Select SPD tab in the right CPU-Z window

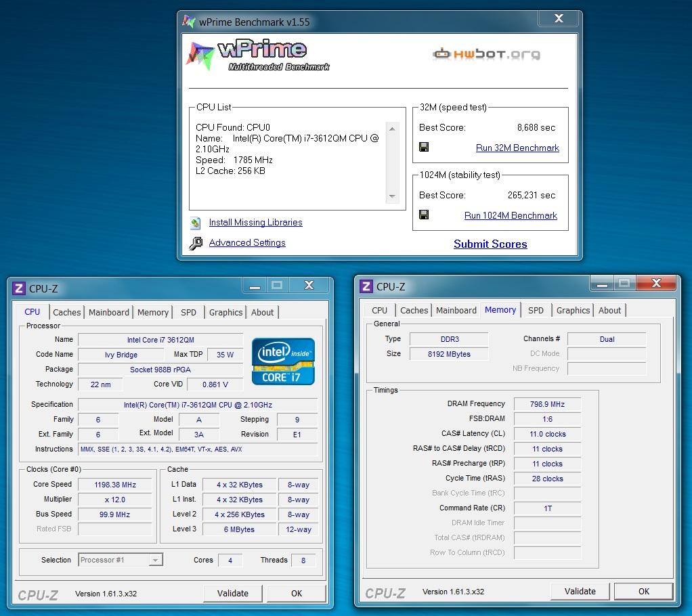pyautogui.click(x=536, y=310)
